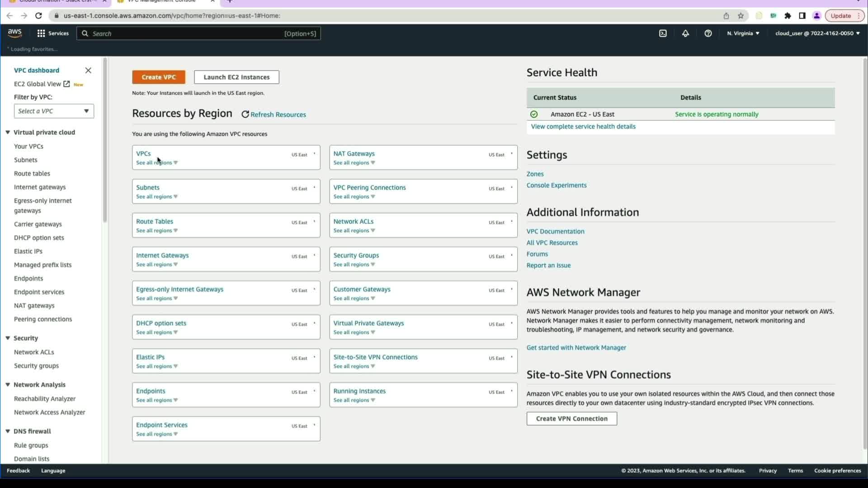
Task: Click the browser reload icon
Action: pyautogui.click(x=38, y=16)
